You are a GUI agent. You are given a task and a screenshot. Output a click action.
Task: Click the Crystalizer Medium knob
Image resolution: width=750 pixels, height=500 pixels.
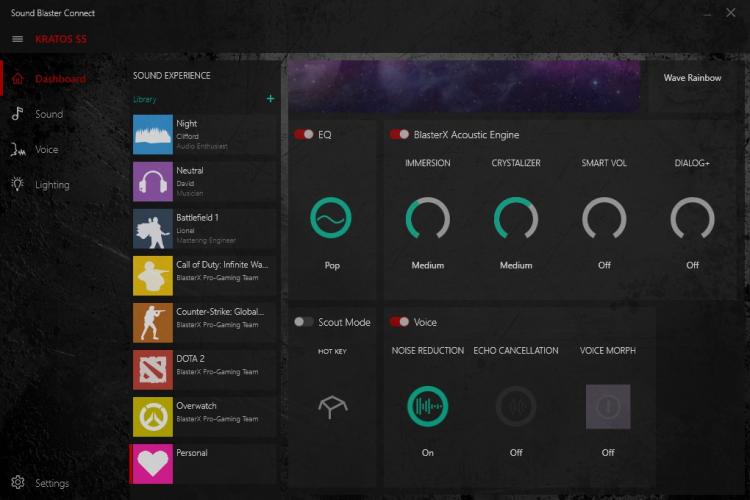(516, 218)
